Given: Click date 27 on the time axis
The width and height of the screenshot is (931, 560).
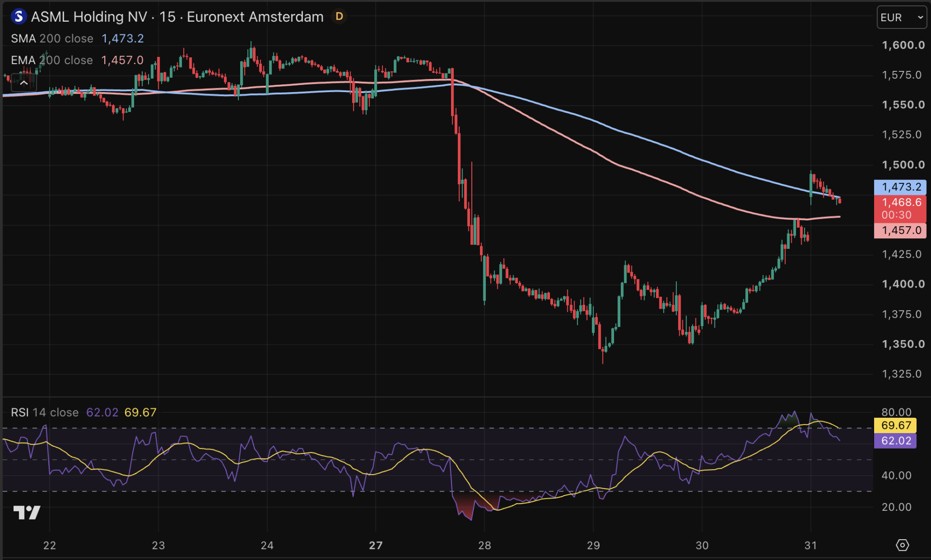Looking at the screenshot, I should point(376,546).
